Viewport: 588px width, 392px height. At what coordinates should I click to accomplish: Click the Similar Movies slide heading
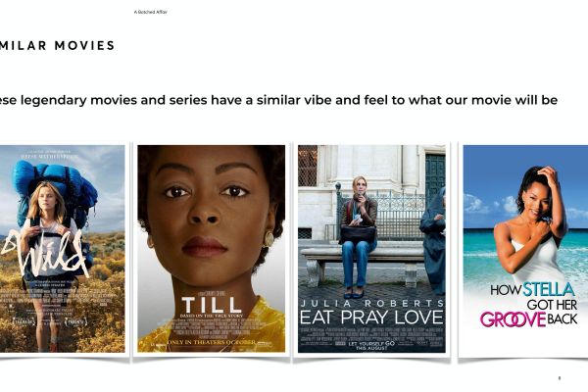[57, 45]
